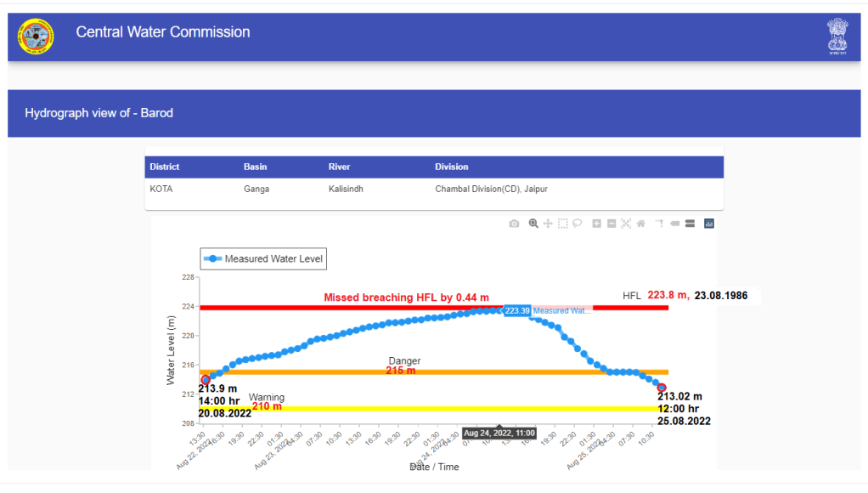
Task: Click the Autoscale icon in modebar
Action: point(626,224)
